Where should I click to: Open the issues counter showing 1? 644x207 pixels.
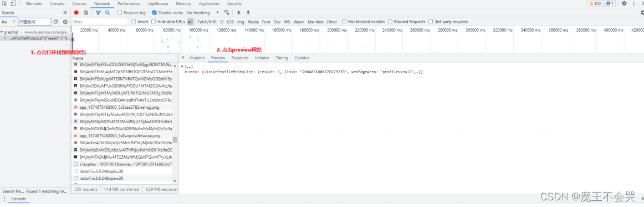click(x=610, y=4)
